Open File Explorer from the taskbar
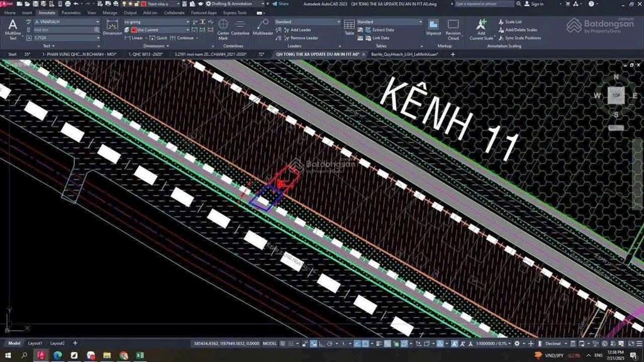Image resolution: width=644 pixels, height=362 pixels. (x=107, y=355)
